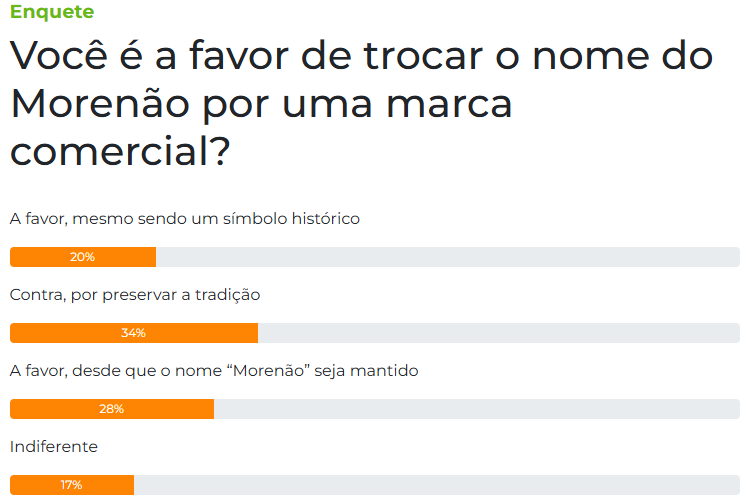Click the "28%" percentage label

[x=111, y=409]
